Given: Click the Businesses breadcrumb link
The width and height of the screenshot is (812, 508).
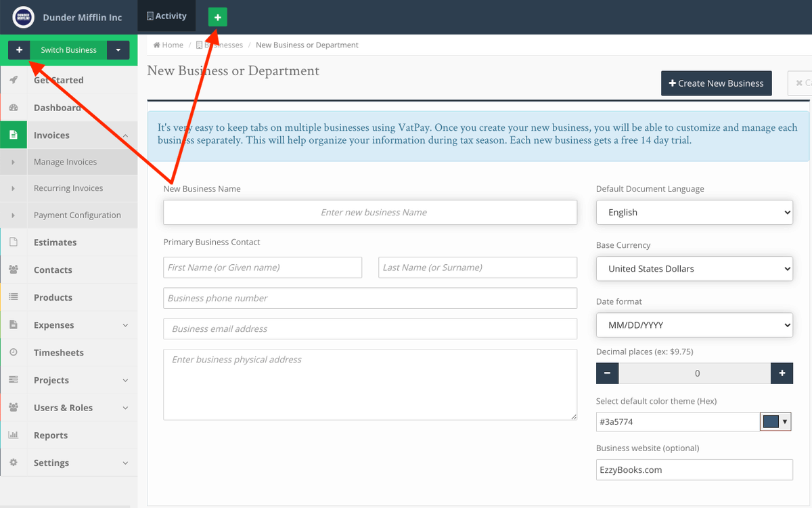Looking at the screenshot, I should click(x=219, y=45).
